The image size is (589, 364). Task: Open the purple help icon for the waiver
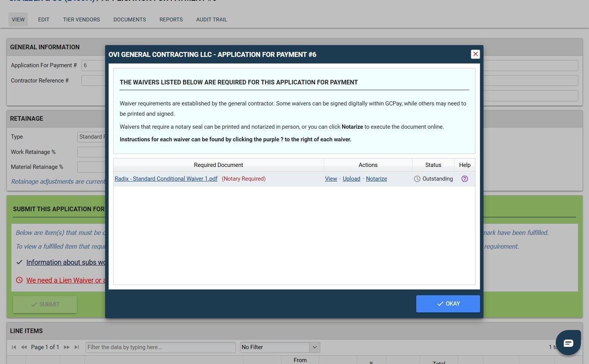point(465,179)
